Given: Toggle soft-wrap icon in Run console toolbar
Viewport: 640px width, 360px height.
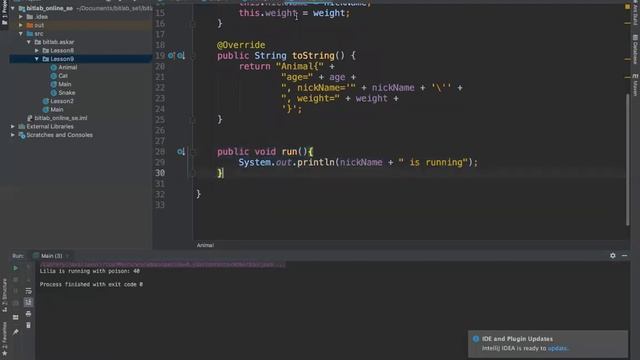Looking at the screenshot, I should click(x=28, y=291).
